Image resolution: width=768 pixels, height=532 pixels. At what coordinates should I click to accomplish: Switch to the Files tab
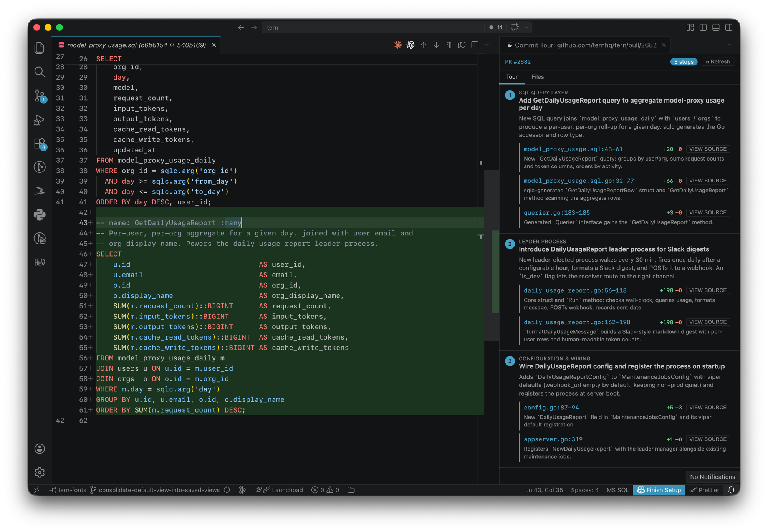[x=537, y=77]
